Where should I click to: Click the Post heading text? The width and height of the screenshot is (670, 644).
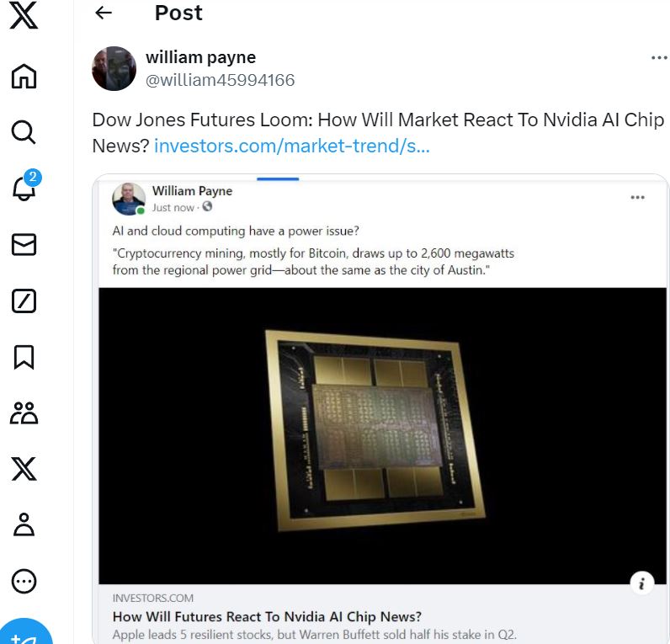(178, 13)
